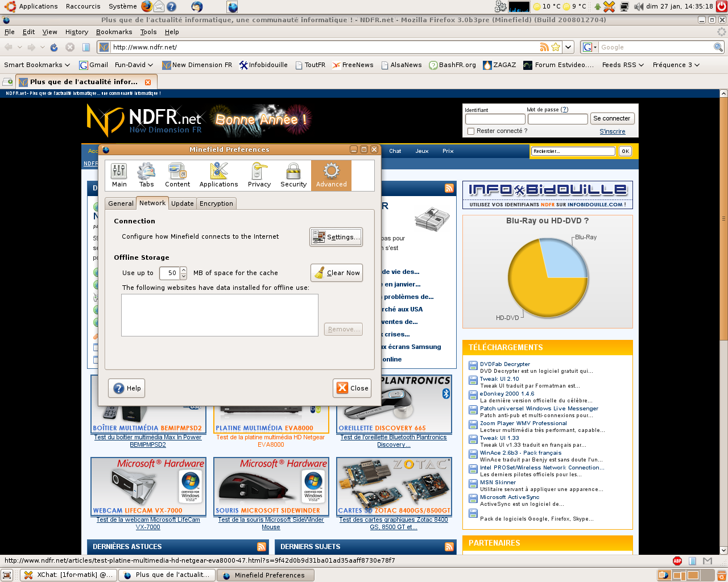Switch to the Applications preferences pane
728x582 pixels.
218,174
